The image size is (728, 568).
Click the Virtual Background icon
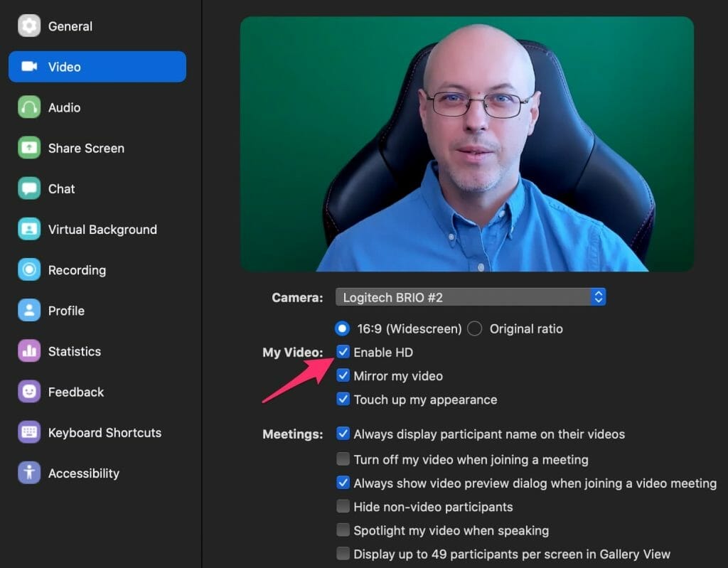[x=29, y=229]
